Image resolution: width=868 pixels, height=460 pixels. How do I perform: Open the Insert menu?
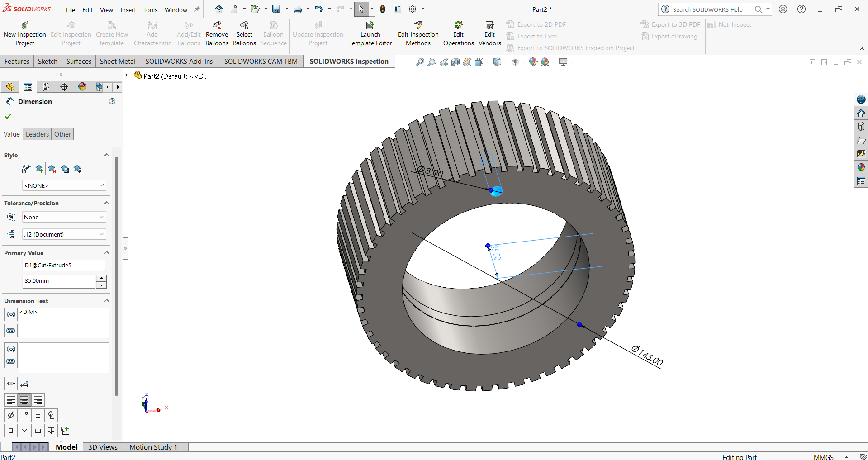pyautogui.click(x=128, y=9)
